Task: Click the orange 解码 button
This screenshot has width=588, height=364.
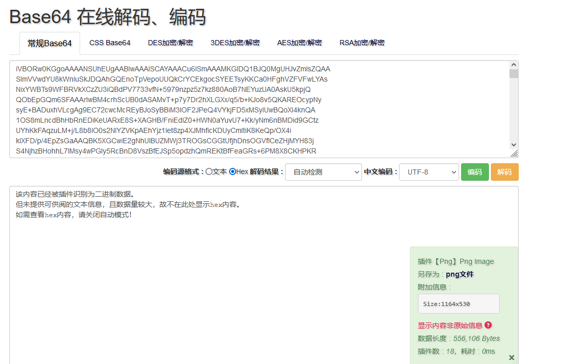Action: 504,172
